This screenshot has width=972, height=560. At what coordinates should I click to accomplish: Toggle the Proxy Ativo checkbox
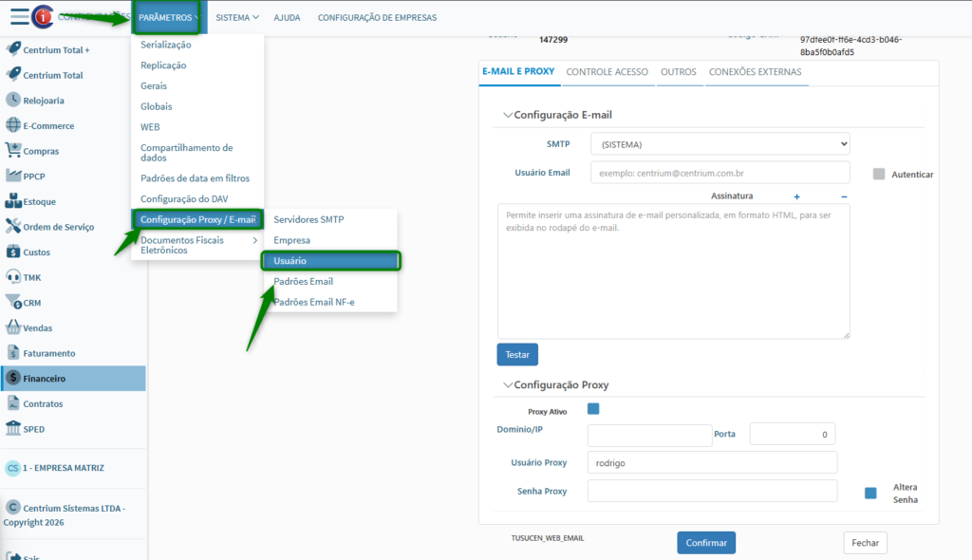(x=593, y=409)
